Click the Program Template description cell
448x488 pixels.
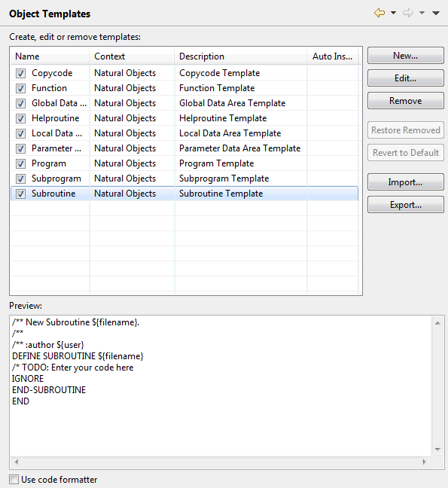tap(217, 163)
